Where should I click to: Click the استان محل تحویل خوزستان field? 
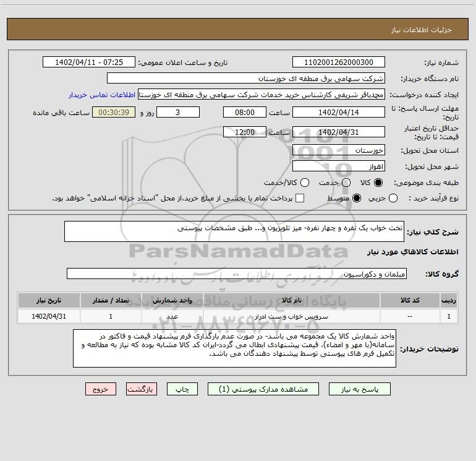point(339,150)
